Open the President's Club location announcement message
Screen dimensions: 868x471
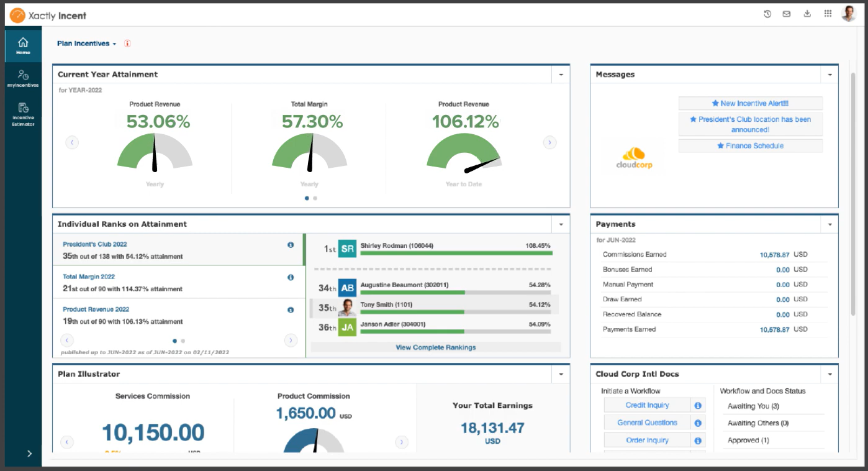coord(750,124)
